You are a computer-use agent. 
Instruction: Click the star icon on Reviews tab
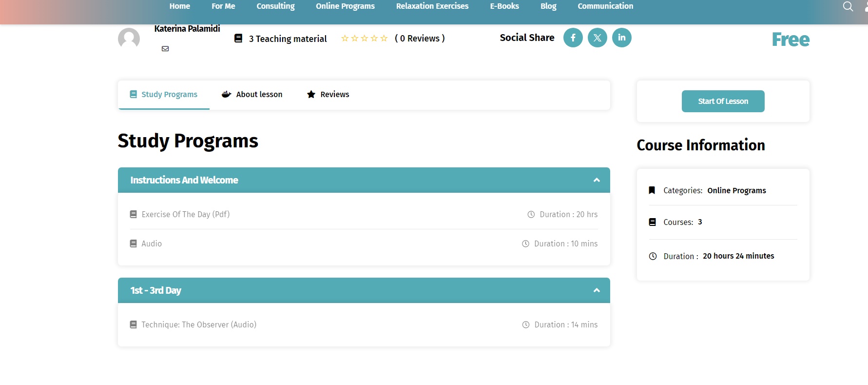pos(311,94)
